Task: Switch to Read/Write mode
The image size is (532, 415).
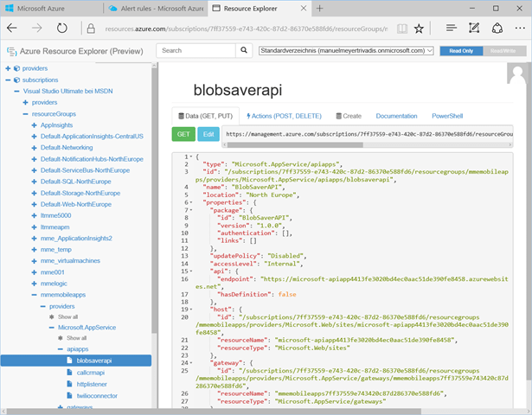Action: click(x=503, y=51)
